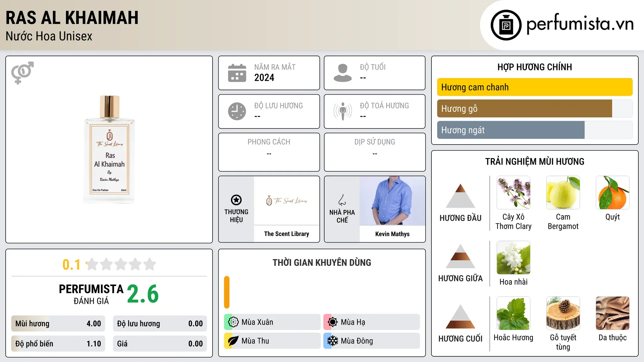This screenshot has width=644, height=362.
Task: Click the five-star rating row
Action: [121, 264]
